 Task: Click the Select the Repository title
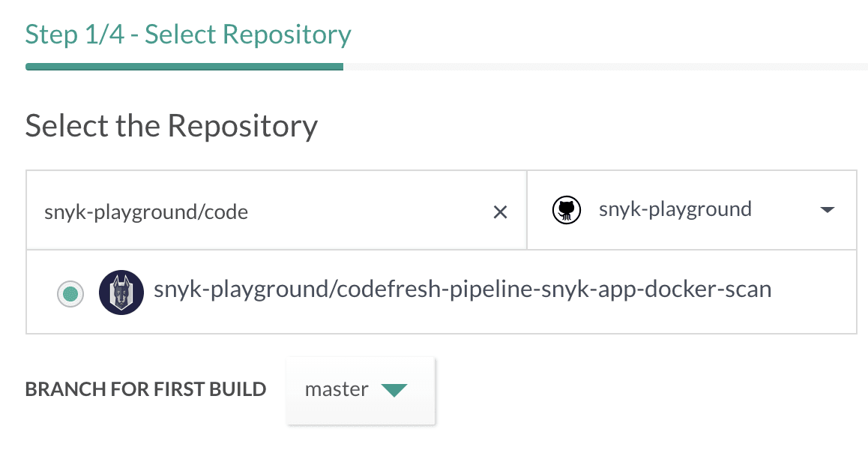click(172, 126)
